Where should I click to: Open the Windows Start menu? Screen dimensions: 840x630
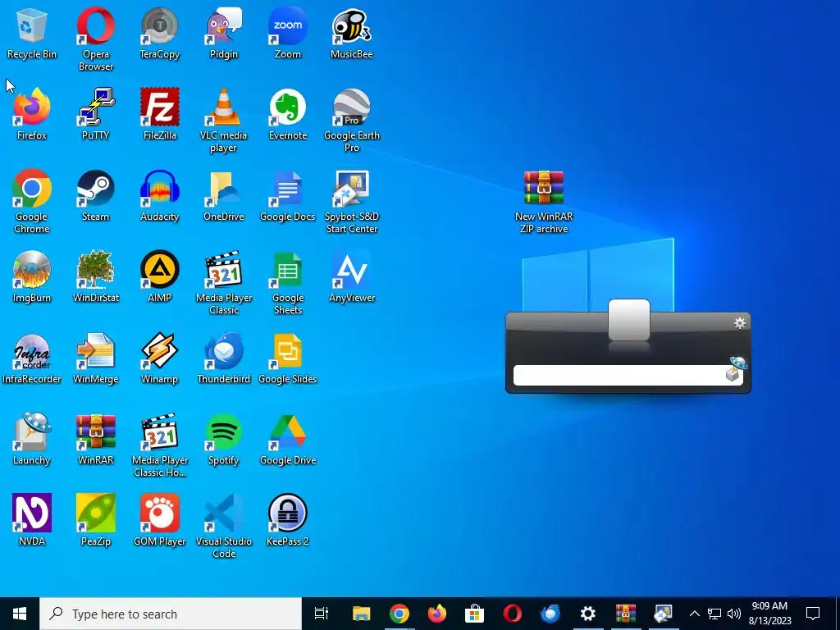20,614
